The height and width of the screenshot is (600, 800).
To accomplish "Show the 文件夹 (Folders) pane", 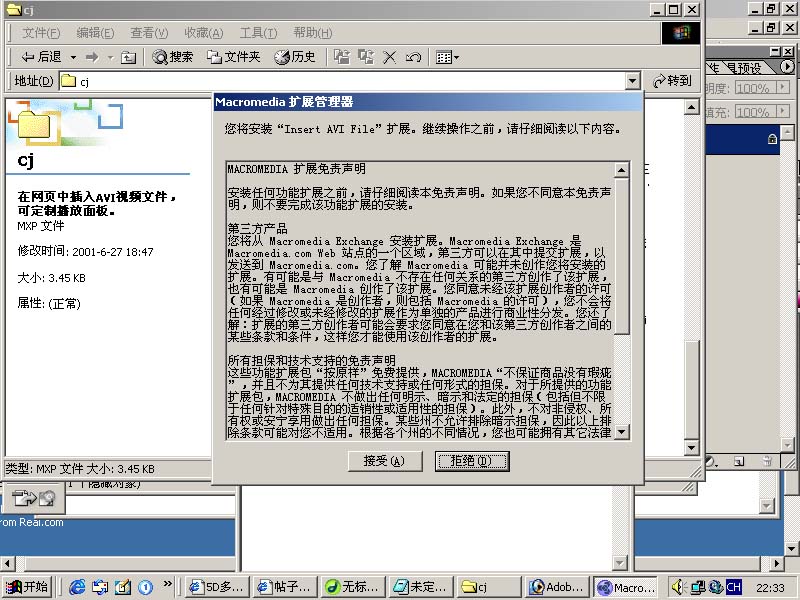I will pyautogui.click(x=234, y=57).
